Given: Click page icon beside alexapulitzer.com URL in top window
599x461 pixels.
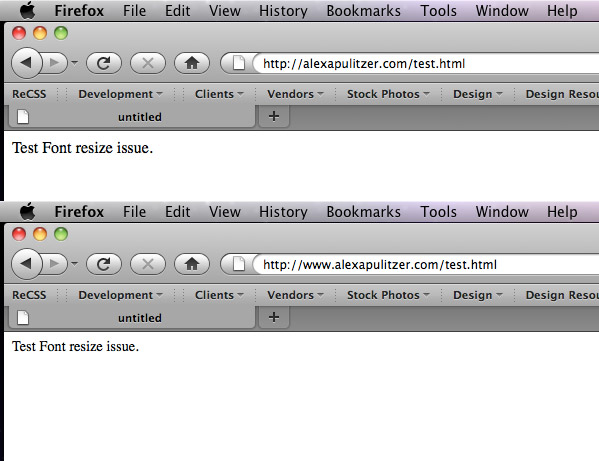Looking at the screenshot, I should click(x=239, y=63).
